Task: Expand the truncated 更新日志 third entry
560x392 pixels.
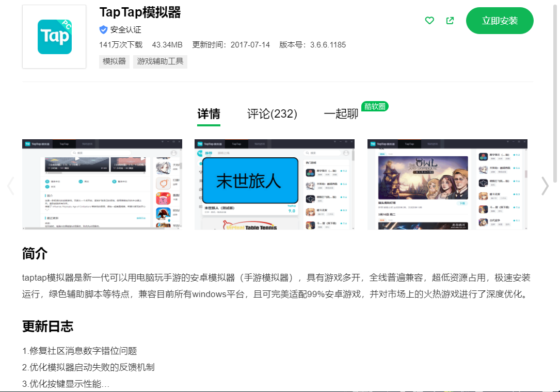Action: (66, 384)
